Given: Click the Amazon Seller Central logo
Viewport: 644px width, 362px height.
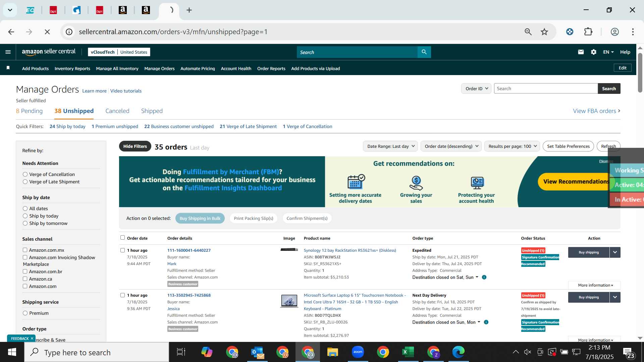Looking at the screenshot, I should point(49,52).
